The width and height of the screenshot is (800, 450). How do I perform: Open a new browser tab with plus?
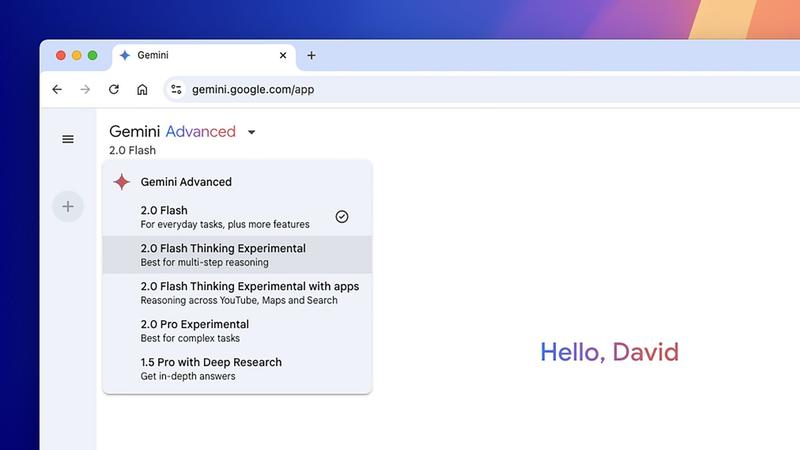[311, 55]
